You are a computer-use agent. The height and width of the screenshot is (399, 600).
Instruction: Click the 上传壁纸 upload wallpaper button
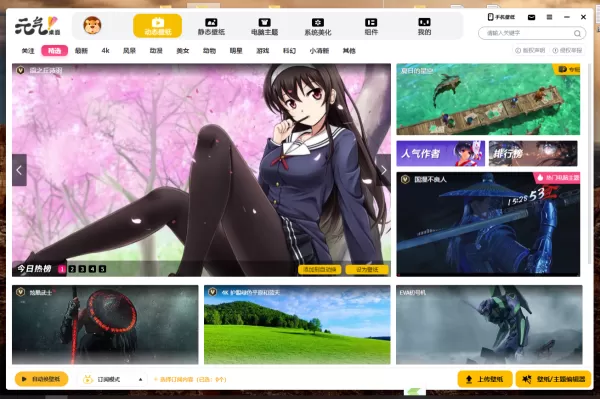485,379
